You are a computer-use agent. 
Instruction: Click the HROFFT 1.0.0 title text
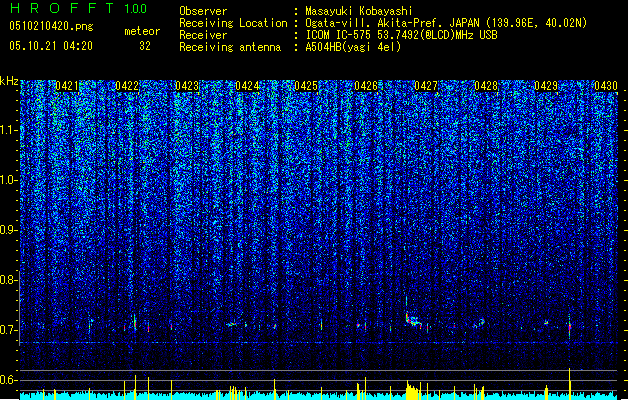click(x=79, y=8)
